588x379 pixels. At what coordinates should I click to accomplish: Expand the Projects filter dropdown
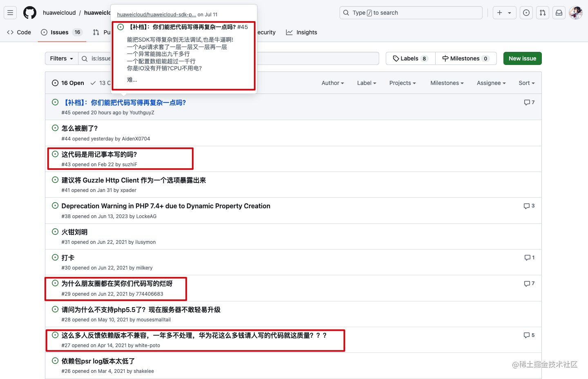coord(402,83)
